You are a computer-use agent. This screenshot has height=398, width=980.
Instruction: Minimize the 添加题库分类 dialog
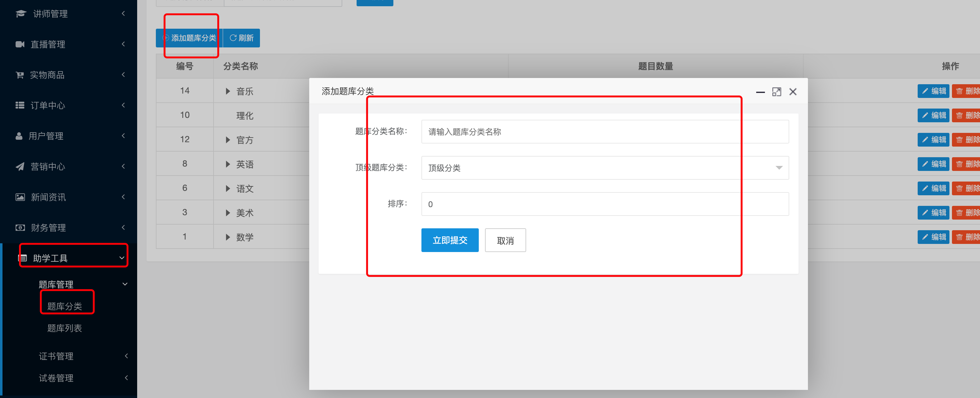tap(760, 92)
